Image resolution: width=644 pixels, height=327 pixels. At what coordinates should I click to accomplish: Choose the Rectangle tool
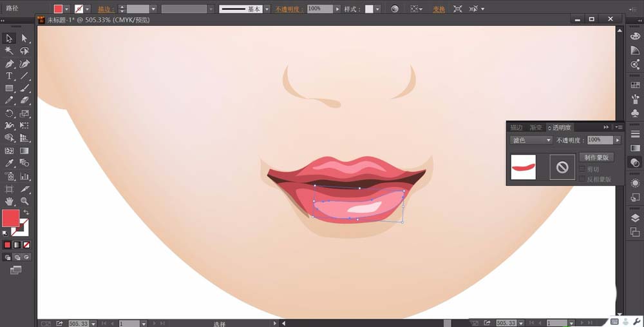click(9, 88)
